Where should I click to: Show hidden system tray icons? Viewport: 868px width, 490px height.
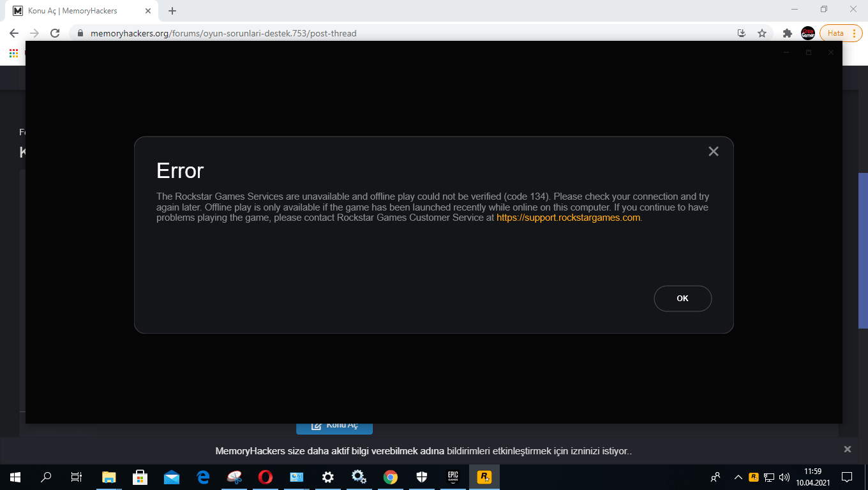[738, 477]
